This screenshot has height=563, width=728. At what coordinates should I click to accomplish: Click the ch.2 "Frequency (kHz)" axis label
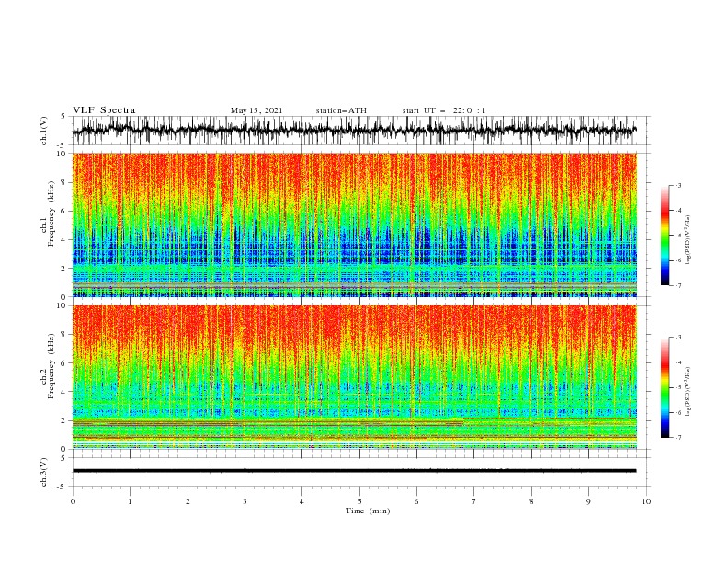click(x=51, y=366)
